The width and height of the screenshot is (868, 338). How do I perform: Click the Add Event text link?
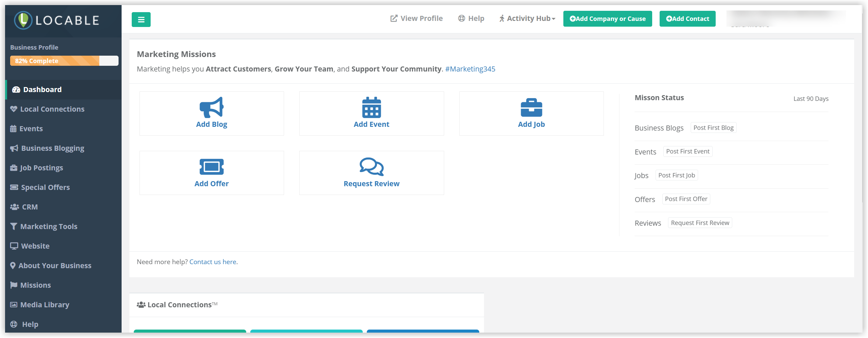(372, 124)
